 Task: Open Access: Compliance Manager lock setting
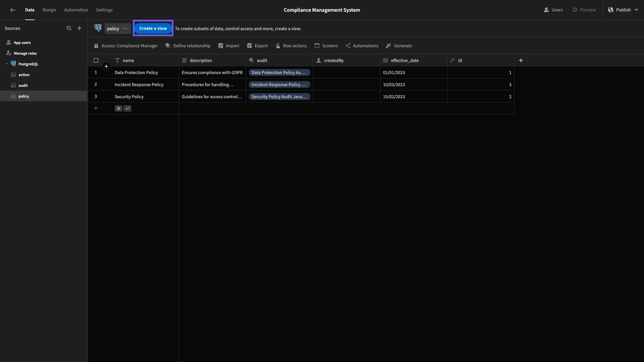pyautogui.click(x=126, y=46)
